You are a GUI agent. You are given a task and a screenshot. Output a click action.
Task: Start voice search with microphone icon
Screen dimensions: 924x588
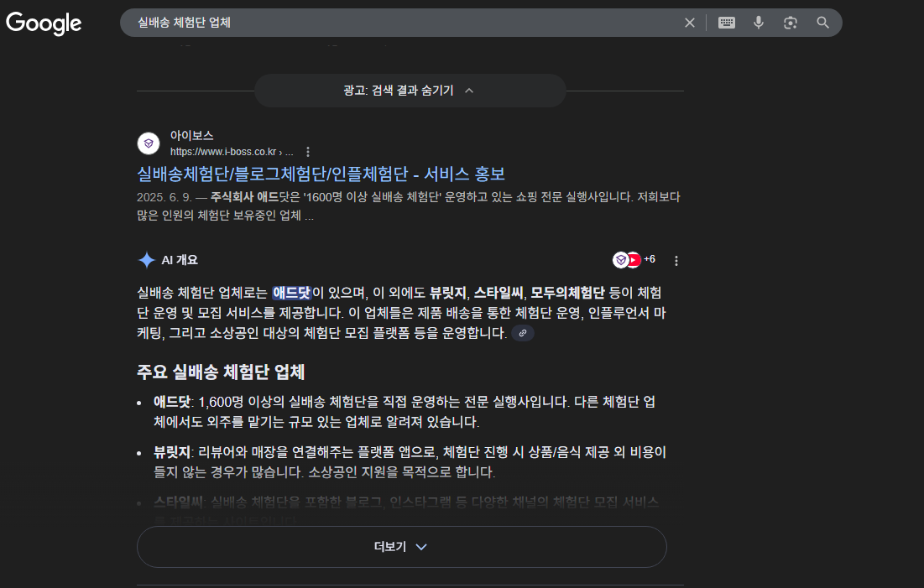click(x=759, y=23)
